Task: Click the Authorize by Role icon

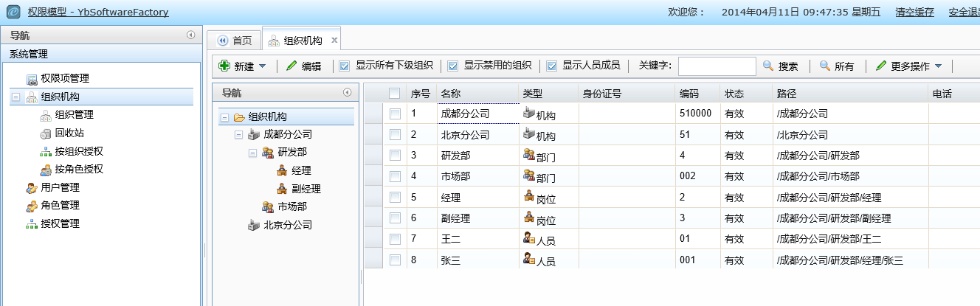Action: point(45,169)
